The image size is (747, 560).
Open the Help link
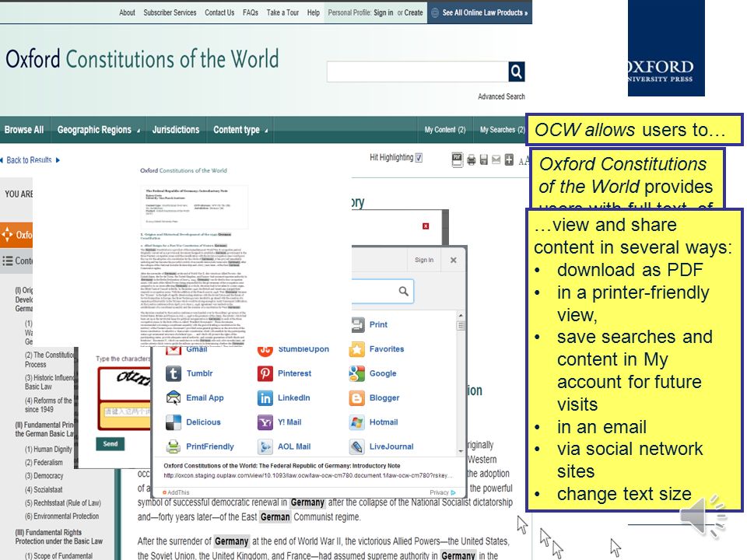click(314, 12)
